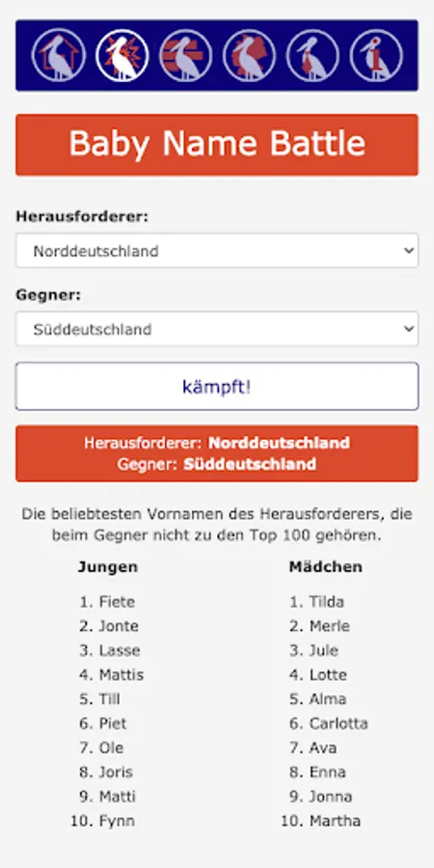This screenshot has width=434, height=868.
Task: Expand the Gegner dropdown
Action: 217,329
